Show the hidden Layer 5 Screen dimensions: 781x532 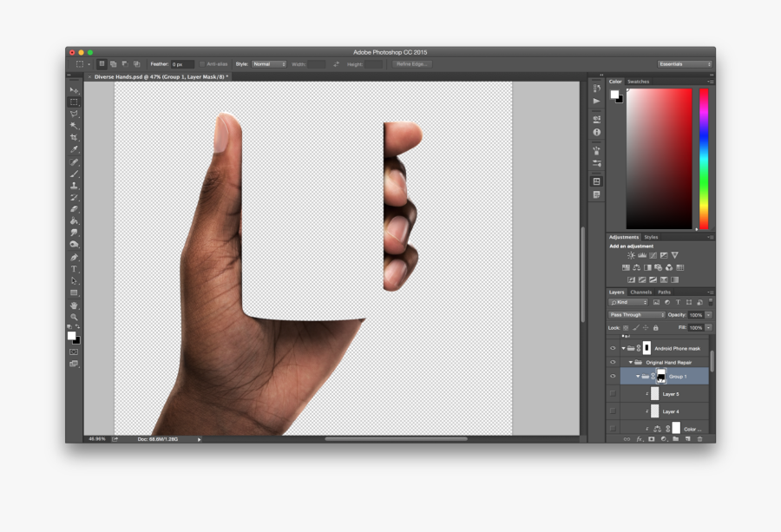pyautogui.click(x=612, y=393)
